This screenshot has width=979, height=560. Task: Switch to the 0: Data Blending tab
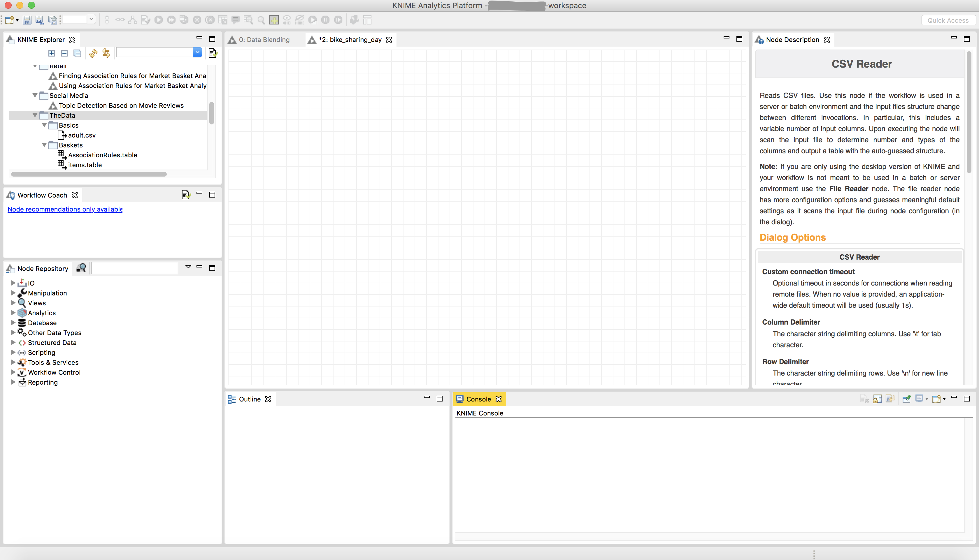pyautogui.click(x=264, y=40)
